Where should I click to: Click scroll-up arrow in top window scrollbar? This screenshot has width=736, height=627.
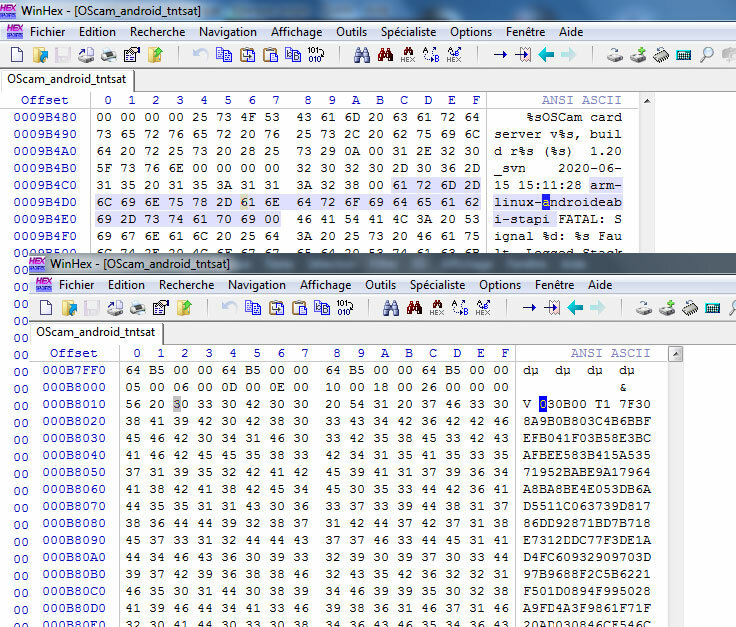(647, 101)
